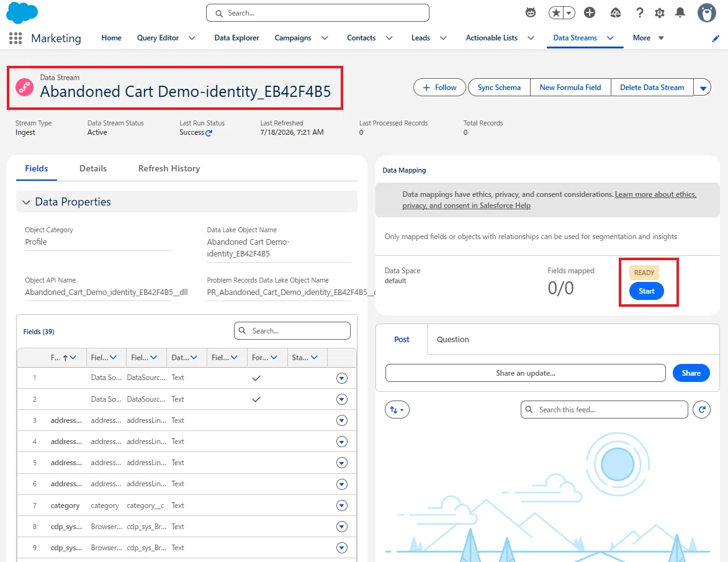Screen dimensions: 728x562
Task: Open the row 2 action menu arrow
Action: (x=342, y=399)
